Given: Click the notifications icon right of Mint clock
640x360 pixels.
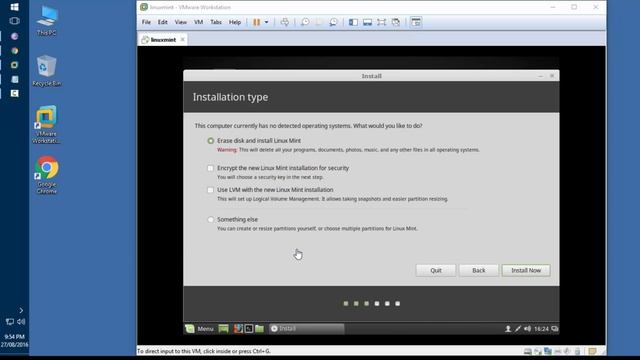Looking at the screenshot, I should [x=555, y=329].
